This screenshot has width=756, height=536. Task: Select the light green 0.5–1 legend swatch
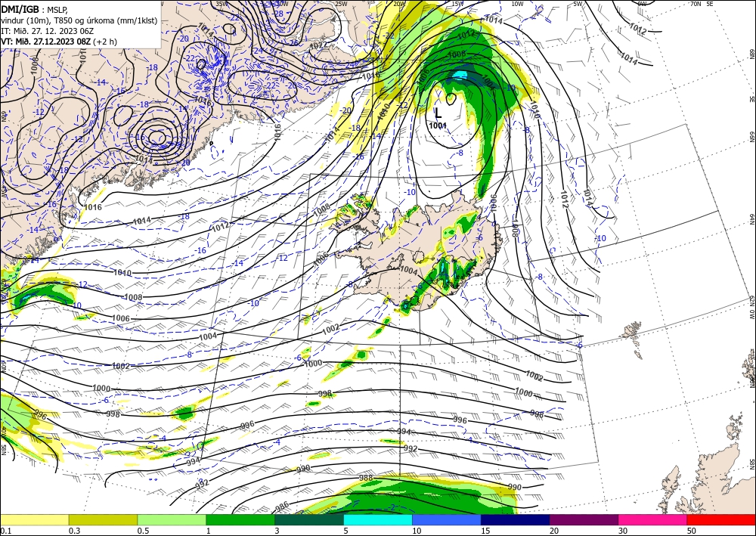click(172, 519)
